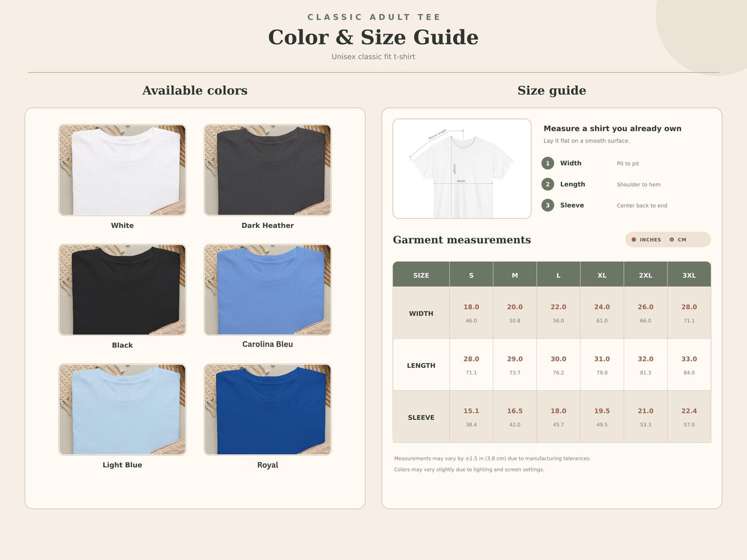The width and height of the screenshot is (747, 560).
Task: Switch measurements to INCHES
Action: click(646, 240)
